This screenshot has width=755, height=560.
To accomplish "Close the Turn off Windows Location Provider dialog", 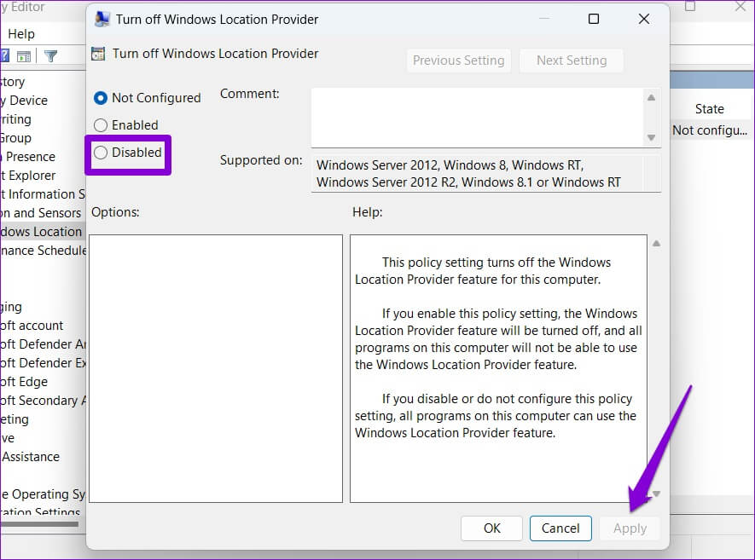I will pyautogui.click(x=644, y=19).
